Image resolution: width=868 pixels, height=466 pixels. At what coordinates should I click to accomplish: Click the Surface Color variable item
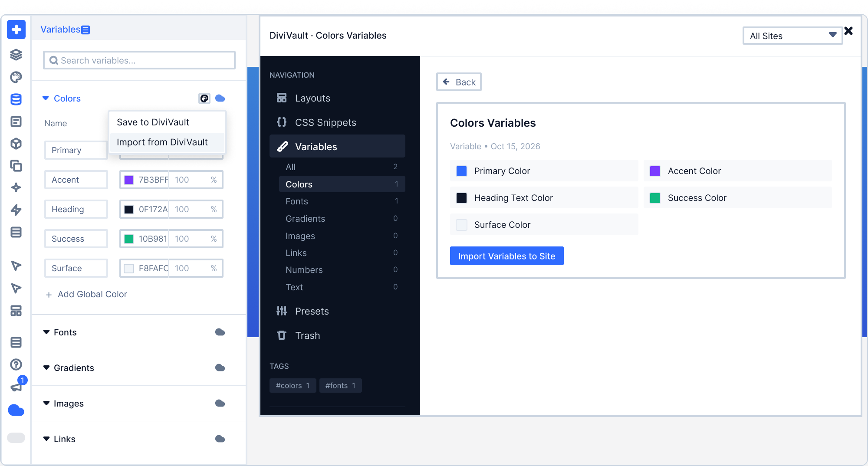(x=544, y=225)
